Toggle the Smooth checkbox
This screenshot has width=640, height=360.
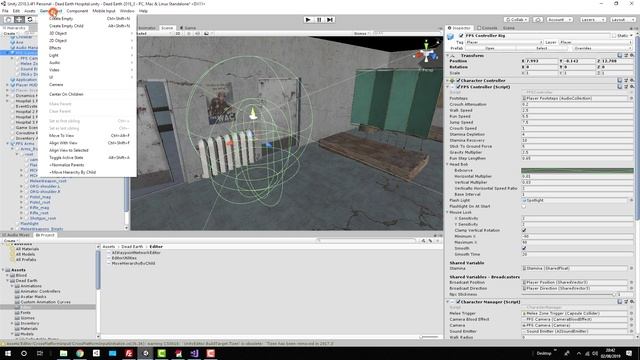coord(524,248)
